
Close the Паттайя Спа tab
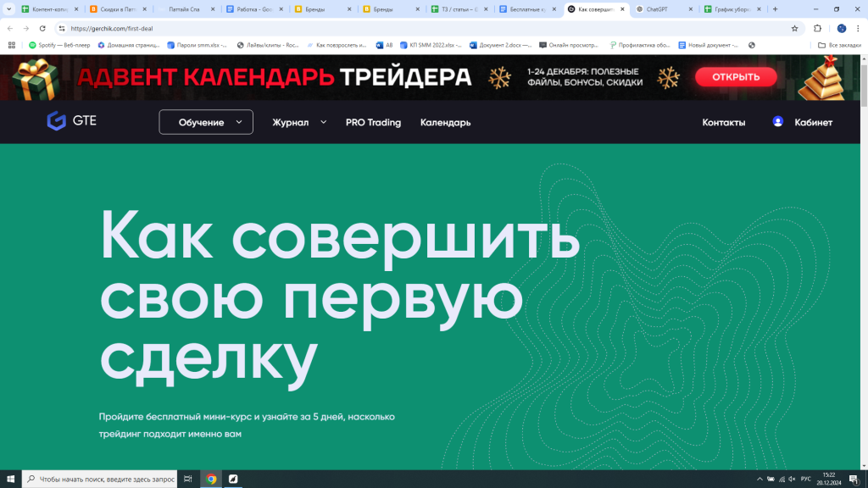coord(213,9)
